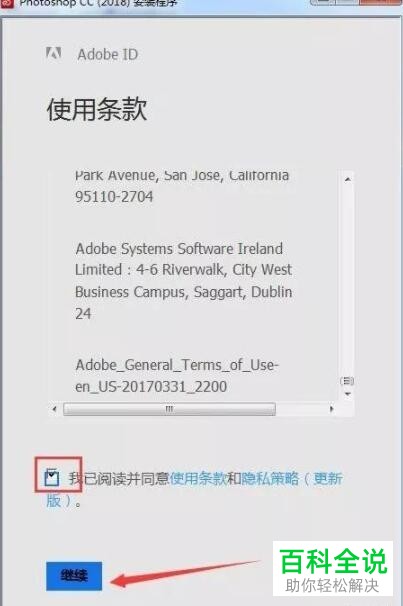The image size is (403, 606).
Task: Open the 使用条款 terms link
Action: (x=198, y=478)
